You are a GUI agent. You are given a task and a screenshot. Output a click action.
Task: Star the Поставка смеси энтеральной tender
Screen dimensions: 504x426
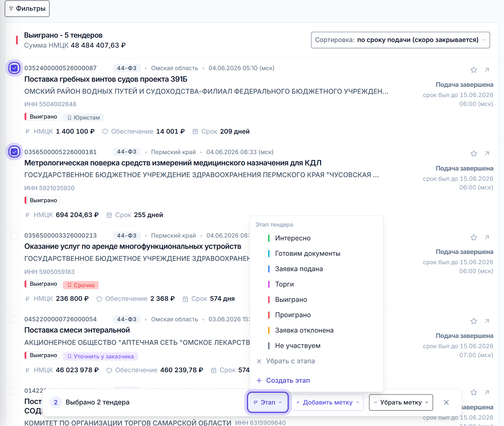pos(474,321)
